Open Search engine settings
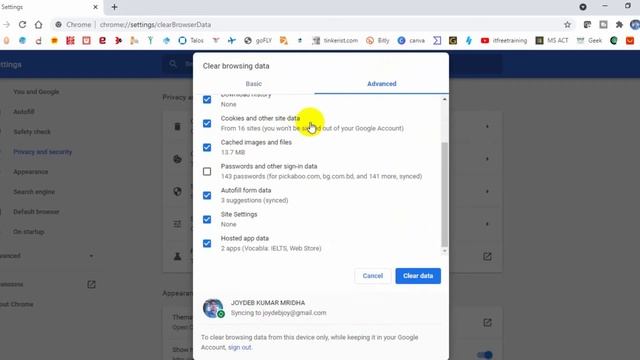The width and height of the screenshot is (640, 360). [34, 192]
